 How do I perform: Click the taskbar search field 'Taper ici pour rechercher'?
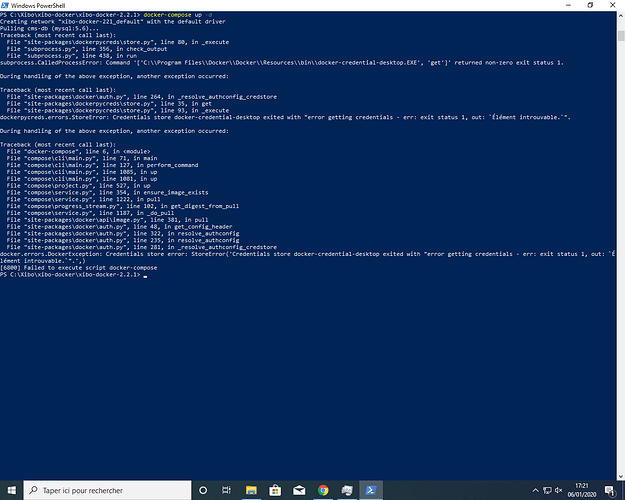(108, 490)
